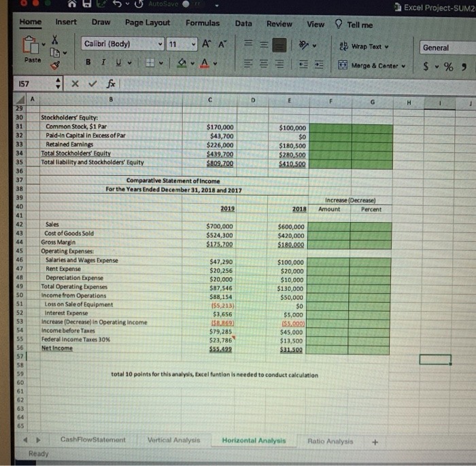Image resolution: width=476 pixels, height=466 pixels.
Task: Click the Format Painter brush icon
Action: (55, 65)
